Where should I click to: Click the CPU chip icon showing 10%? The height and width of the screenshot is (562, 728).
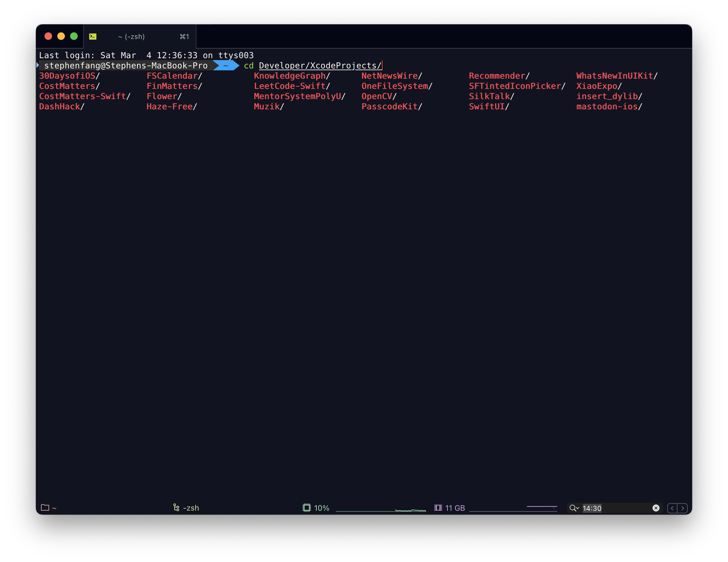306,508
